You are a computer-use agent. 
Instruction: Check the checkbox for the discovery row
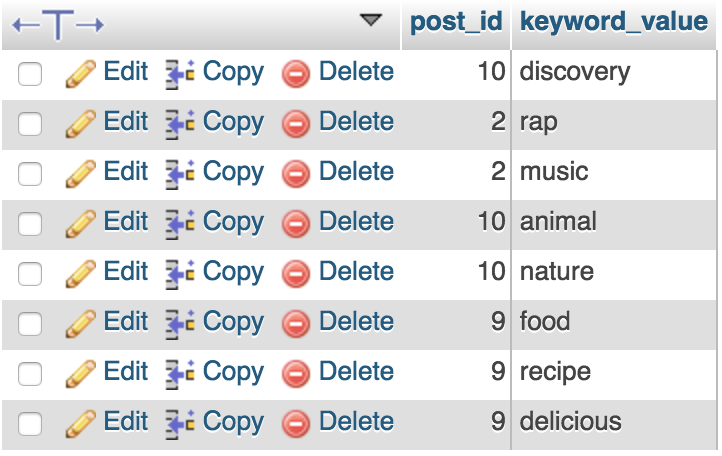[x=30, y=73]
